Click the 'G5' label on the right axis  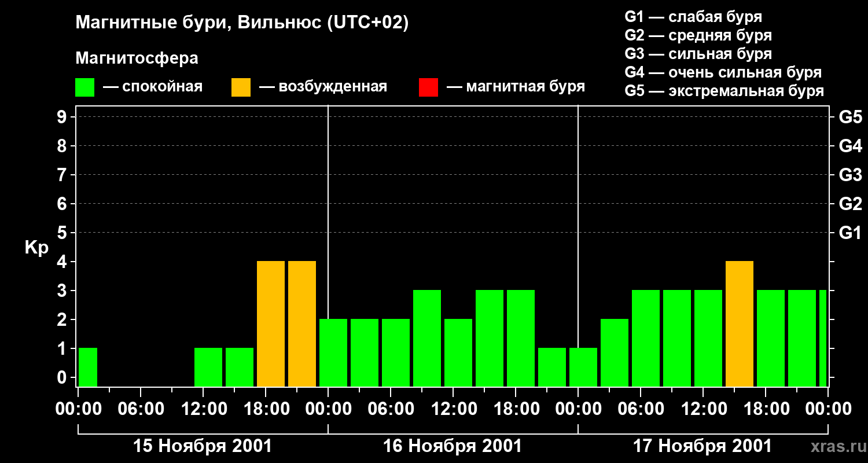click(850, 117)
